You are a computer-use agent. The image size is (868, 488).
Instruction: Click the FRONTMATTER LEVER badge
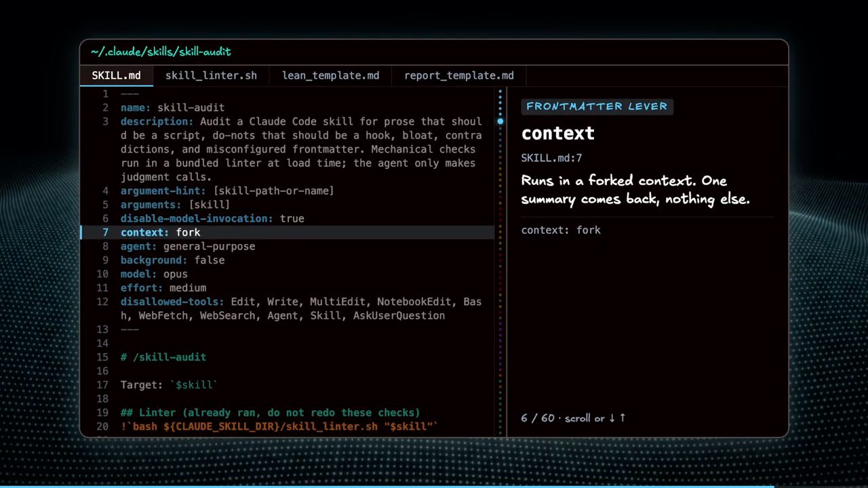coord(597,106)
